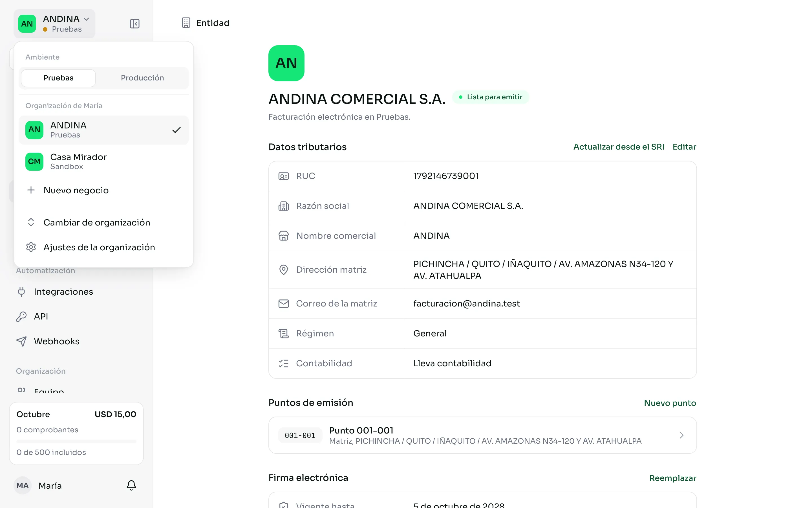The width and height of the screenshot is (812, 508).
Task: Toggle the ANDINA business switcher dropdown
Action: 54,23
